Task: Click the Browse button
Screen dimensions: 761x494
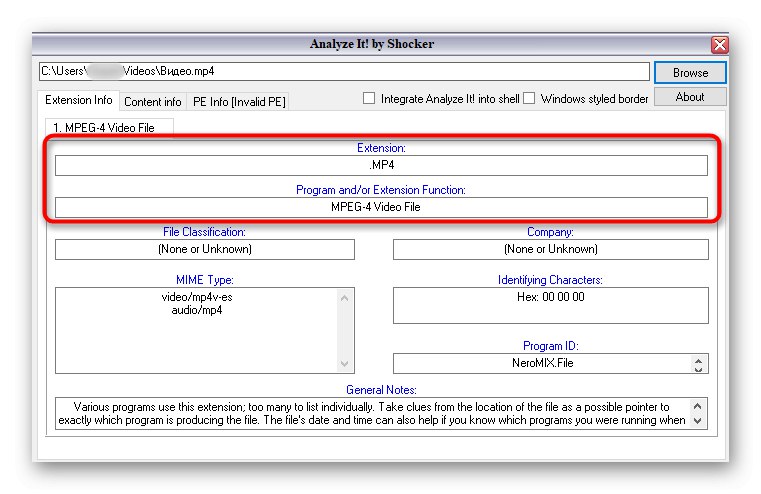Action: click(x=690, y=73)
